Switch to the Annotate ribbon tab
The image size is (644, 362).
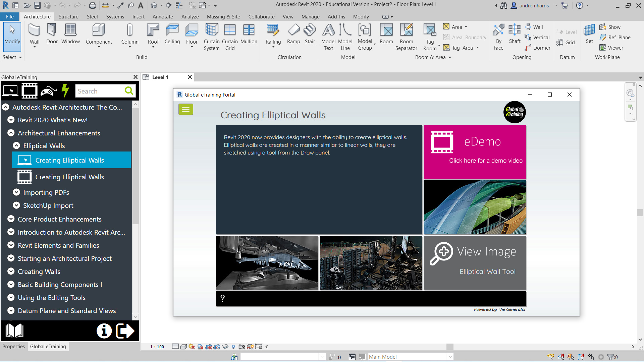tap(163, 17)
